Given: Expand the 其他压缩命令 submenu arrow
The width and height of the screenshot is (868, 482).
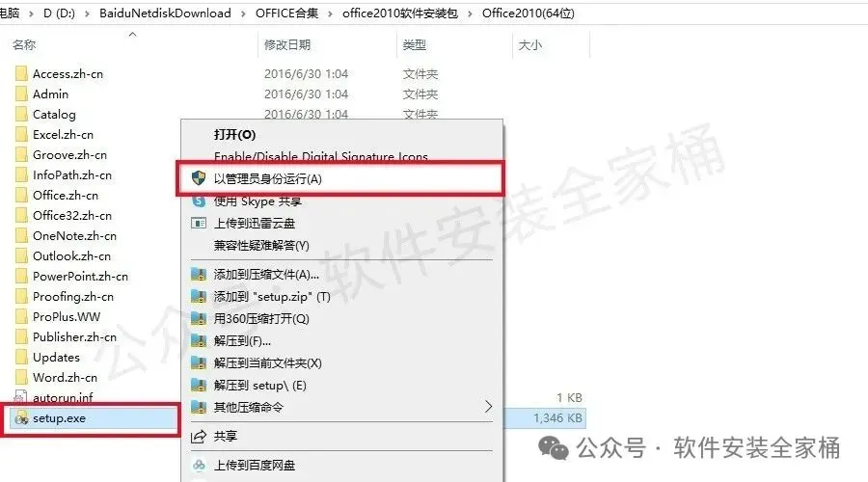Looking at the screenshot, I should [x=488, y=407].
